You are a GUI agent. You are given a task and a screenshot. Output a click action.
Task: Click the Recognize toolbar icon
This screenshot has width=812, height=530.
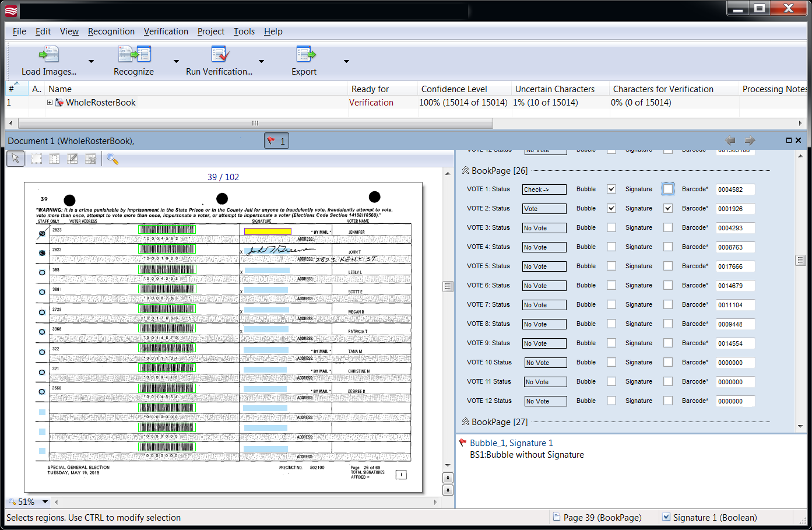pyautogui.click(x=134, y=55)
